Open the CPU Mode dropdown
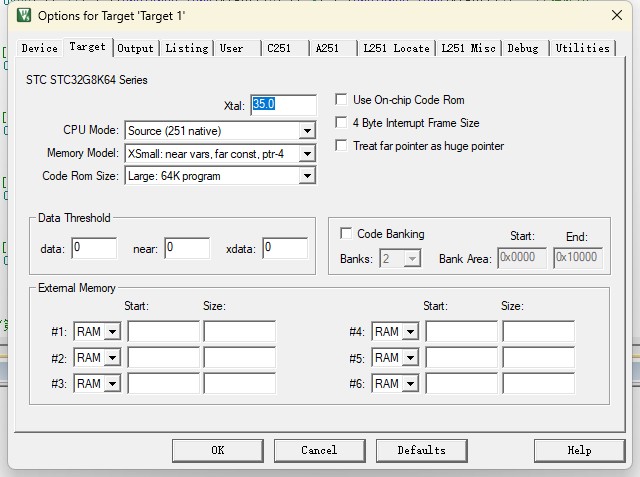The height and width of the screenshot is (477, 640). click(220, 131)
